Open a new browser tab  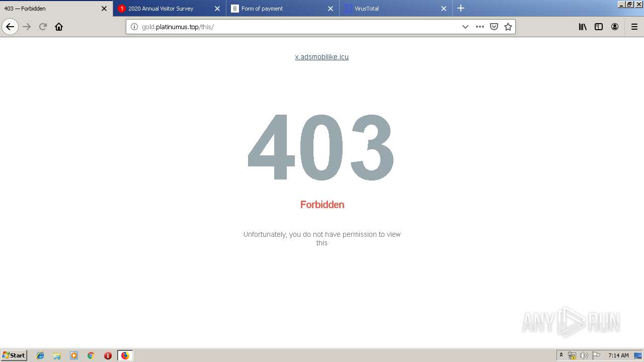coord(461,9)
